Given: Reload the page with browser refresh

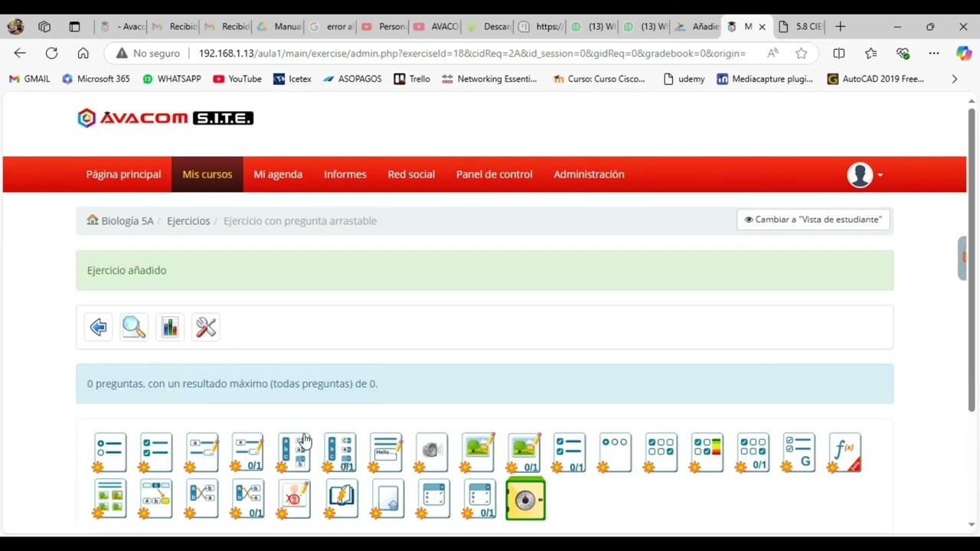Looking at the screenshot, I should click(x=51, y=53).
